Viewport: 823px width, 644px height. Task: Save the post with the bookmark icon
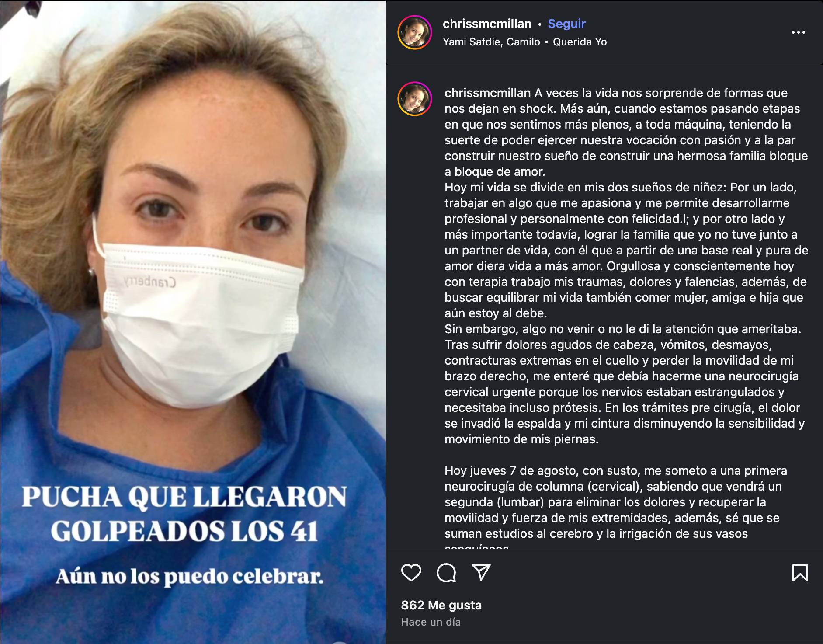click(x=800, y=573)
